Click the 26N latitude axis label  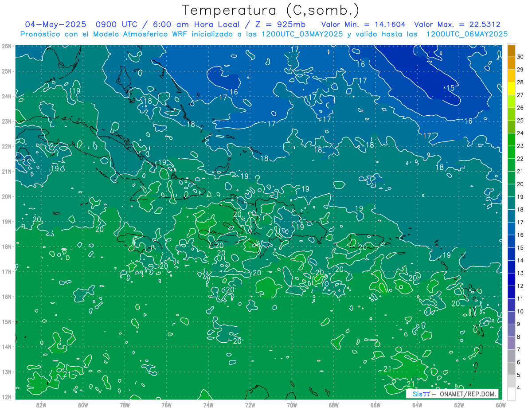coord(7,46)
